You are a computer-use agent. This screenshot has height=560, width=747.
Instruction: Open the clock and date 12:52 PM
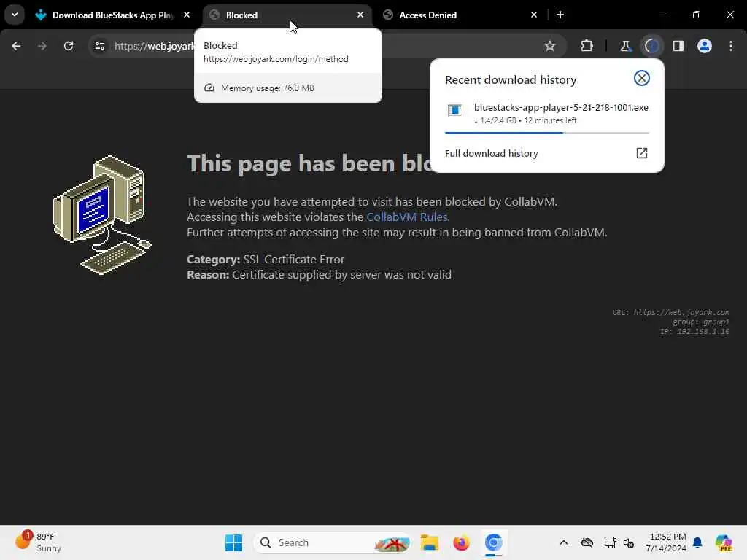pyautogui.click(x=666, y=542)
